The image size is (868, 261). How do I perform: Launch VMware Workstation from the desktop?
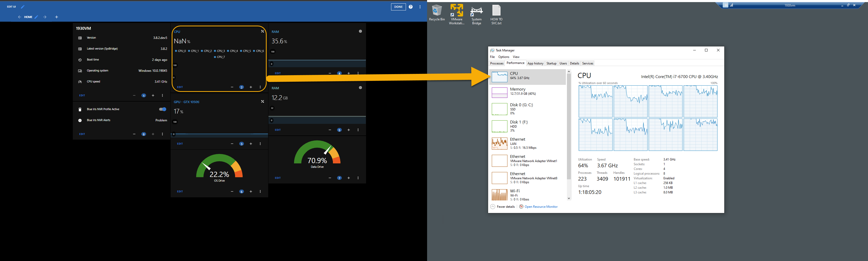tap(457, 10)
